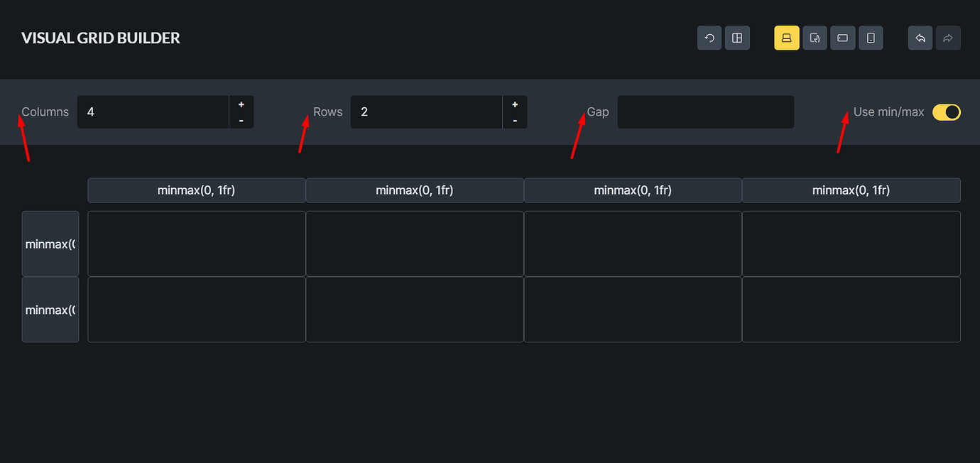Click the undo arrow icon
This screenshot has width=980, height=463.
[x=920, y=38]
